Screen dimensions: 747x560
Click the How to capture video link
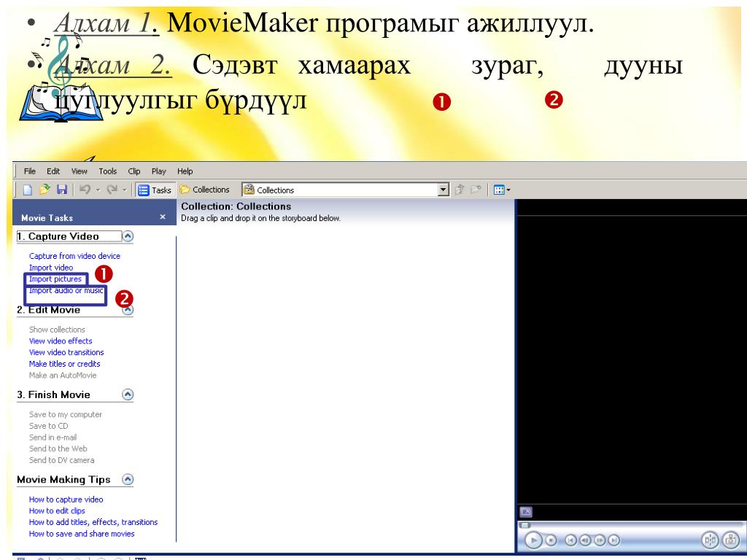coord(66,499)
